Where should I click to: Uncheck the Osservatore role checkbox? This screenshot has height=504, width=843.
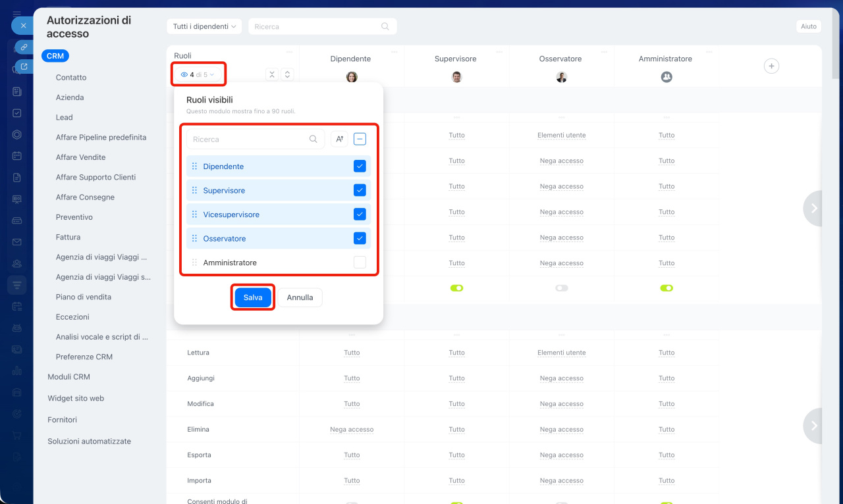click(360, 238)
